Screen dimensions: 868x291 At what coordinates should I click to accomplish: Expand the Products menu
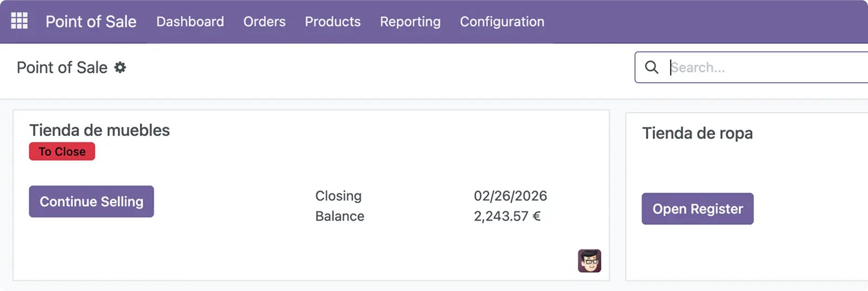point(333,22)
